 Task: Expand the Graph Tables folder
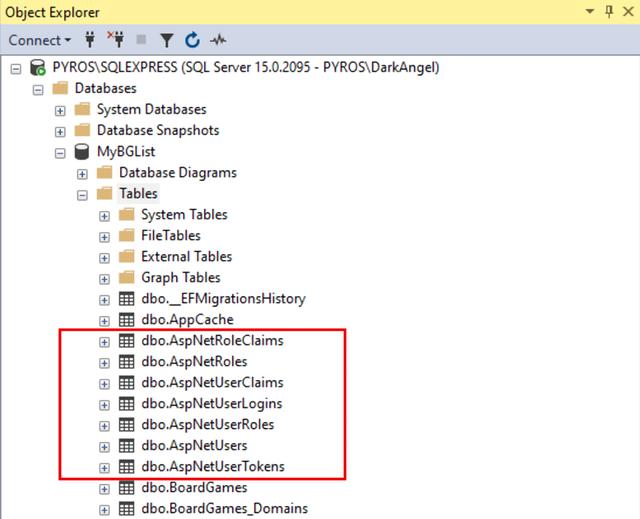coord(104,279)
